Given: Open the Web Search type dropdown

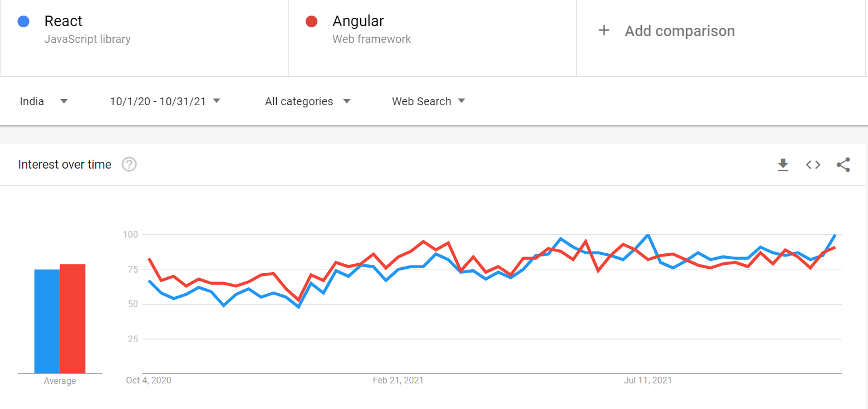Looking at the screenshot, I should click(x=428, y=101).
